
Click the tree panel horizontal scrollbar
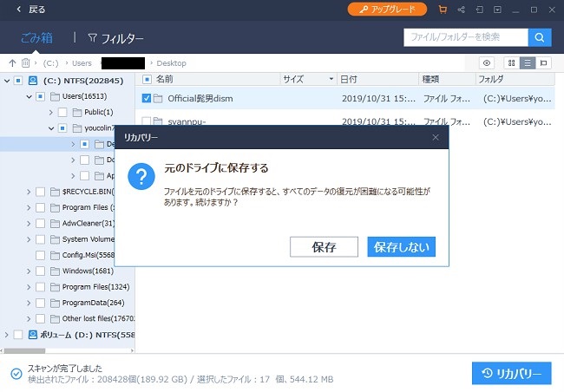tap(24, 350)
